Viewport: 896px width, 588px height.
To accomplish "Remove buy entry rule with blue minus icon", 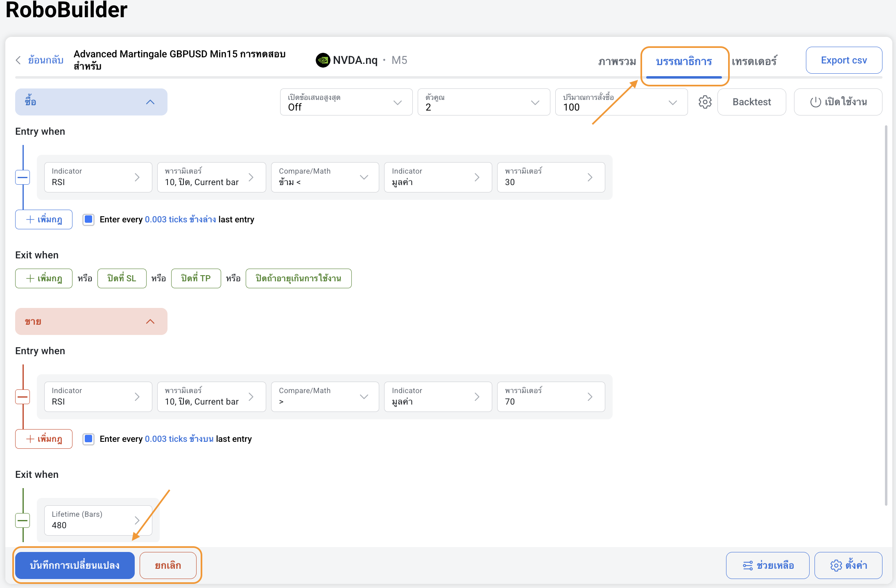I will click(23, 177).
